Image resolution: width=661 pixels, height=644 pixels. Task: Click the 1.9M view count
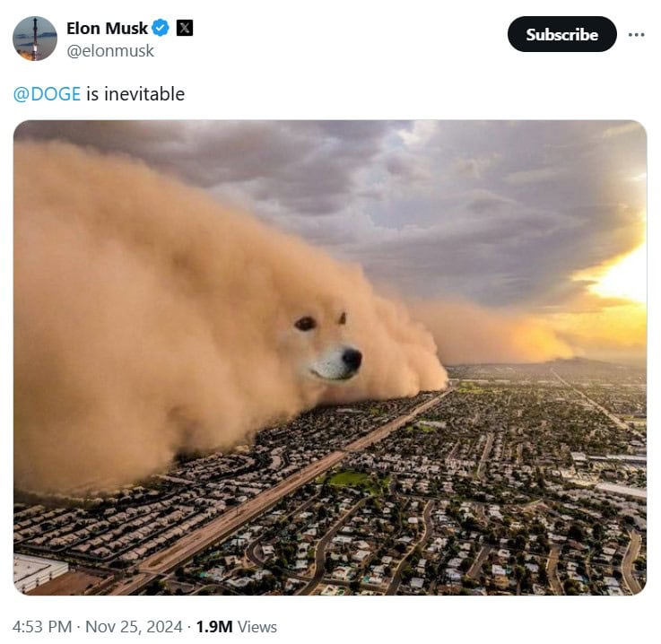pyautogui.click(x=214, y=626)
